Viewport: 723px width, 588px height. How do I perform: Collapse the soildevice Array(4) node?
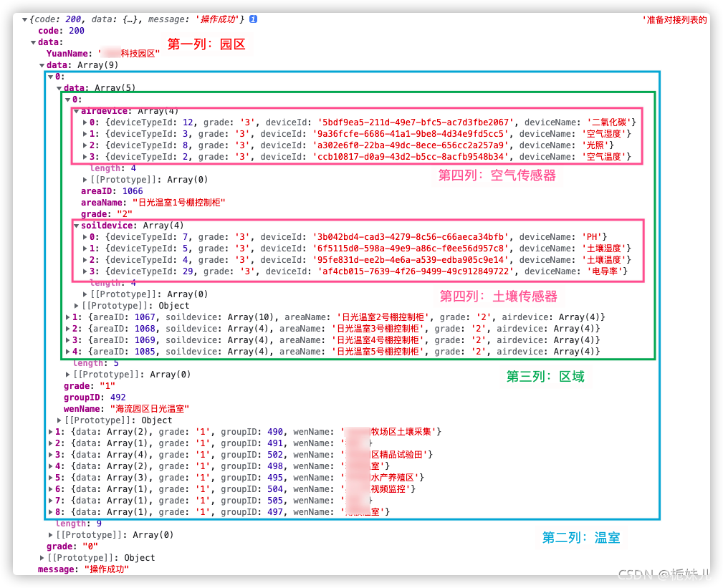pyautogui.click(x=77, y=226)
